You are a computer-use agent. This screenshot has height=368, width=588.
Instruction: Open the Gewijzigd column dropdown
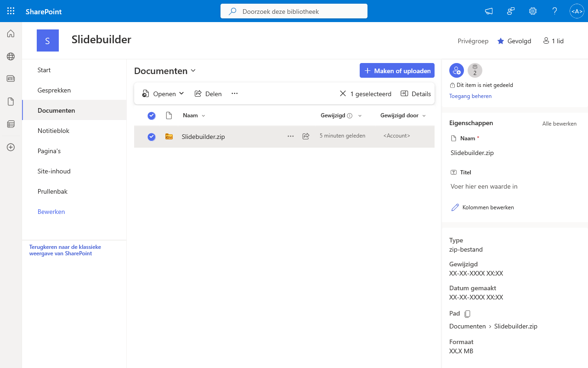(x=360, y=116)
